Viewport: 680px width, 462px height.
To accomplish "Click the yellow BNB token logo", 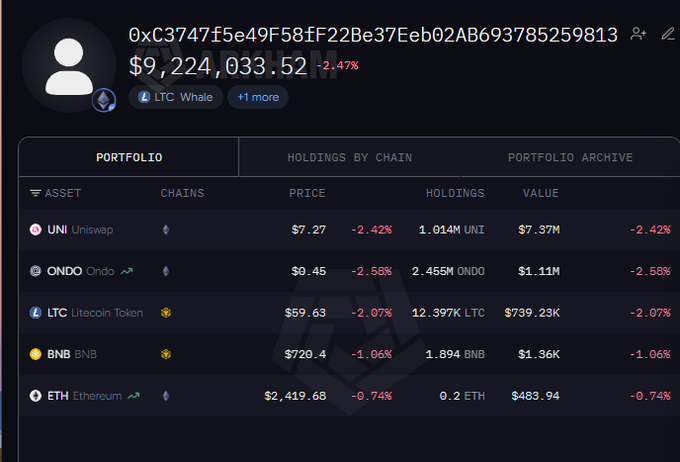I will point(36,354).
